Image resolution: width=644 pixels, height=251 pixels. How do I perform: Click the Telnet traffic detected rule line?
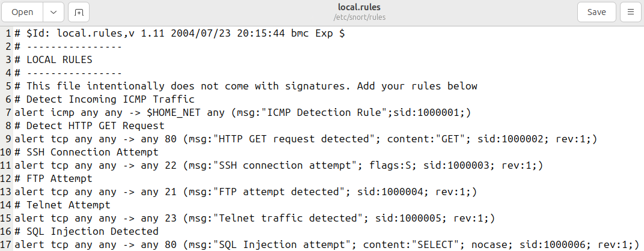(254, 218)
